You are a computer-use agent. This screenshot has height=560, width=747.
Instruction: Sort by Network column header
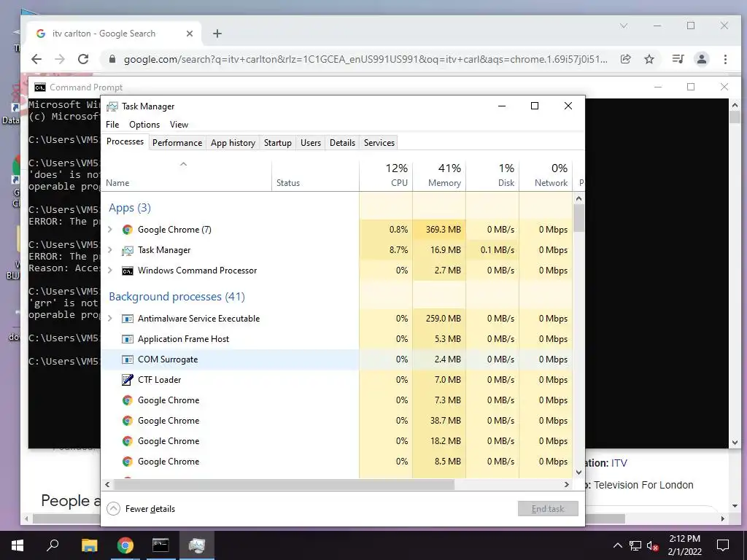(546, 175)
